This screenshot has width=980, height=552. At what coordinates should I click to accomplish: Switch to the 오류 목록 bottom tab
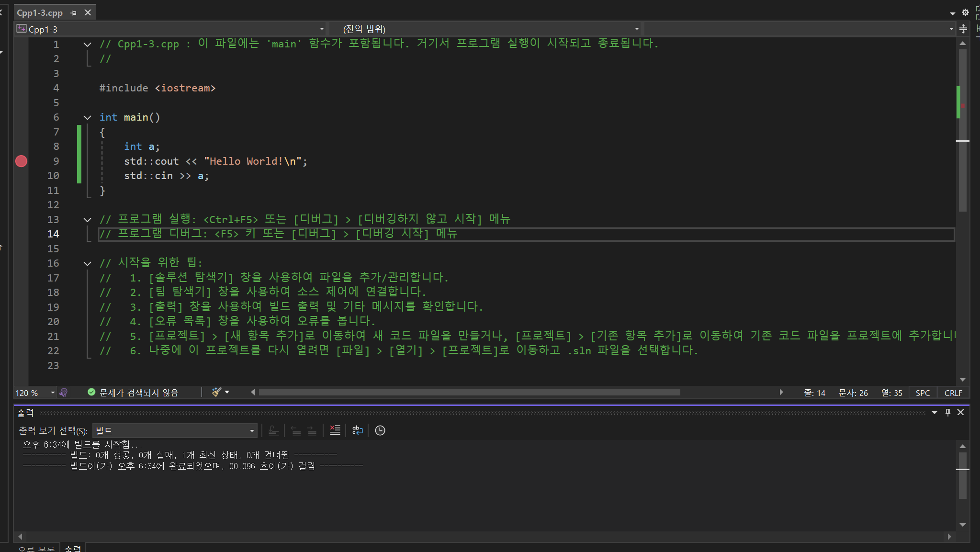pyautogui.click(x=36, y=548)
